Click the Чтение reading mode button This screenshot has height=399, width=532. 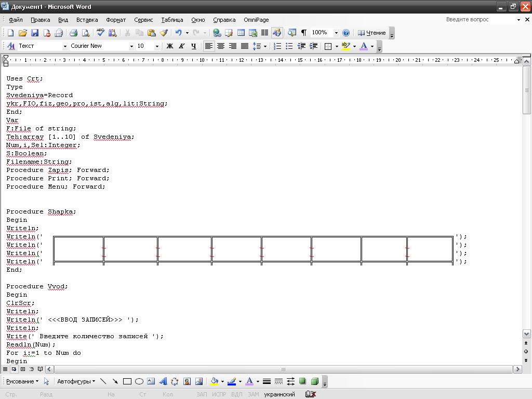click(372, 33)
